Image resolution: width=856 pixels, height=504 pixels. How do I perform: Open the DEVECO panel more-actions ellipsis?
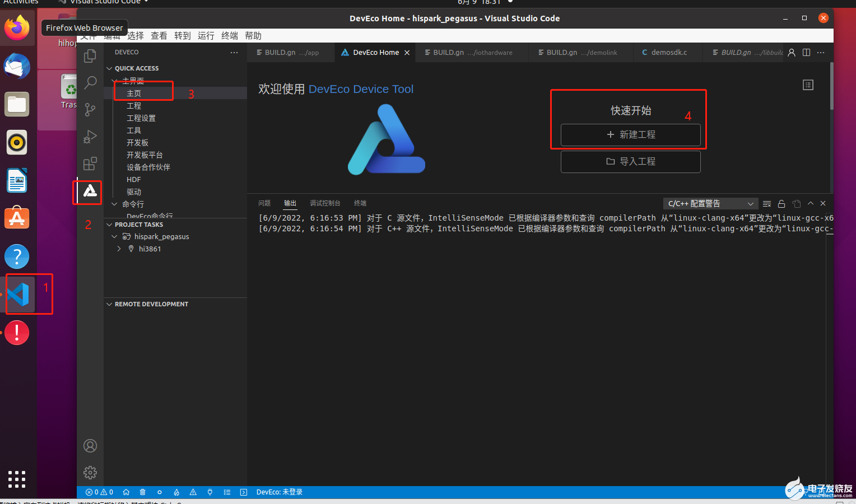234,52
